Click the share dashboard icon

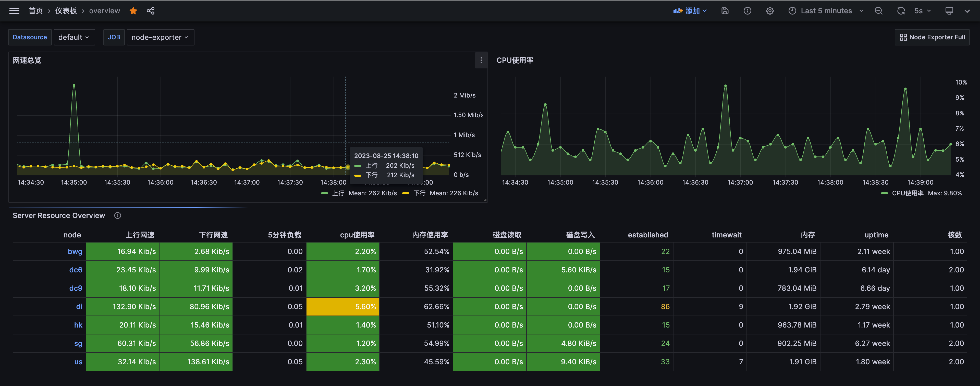click(x=151, y=11)
